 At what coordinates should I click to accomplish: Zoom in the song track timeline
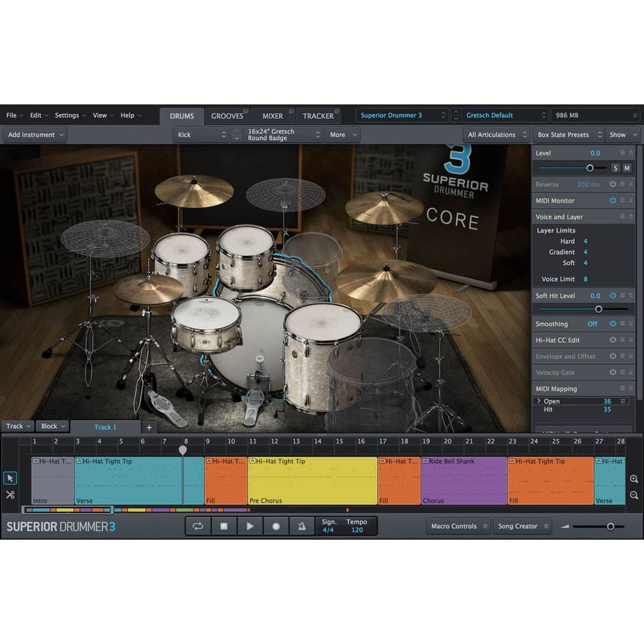634,479
